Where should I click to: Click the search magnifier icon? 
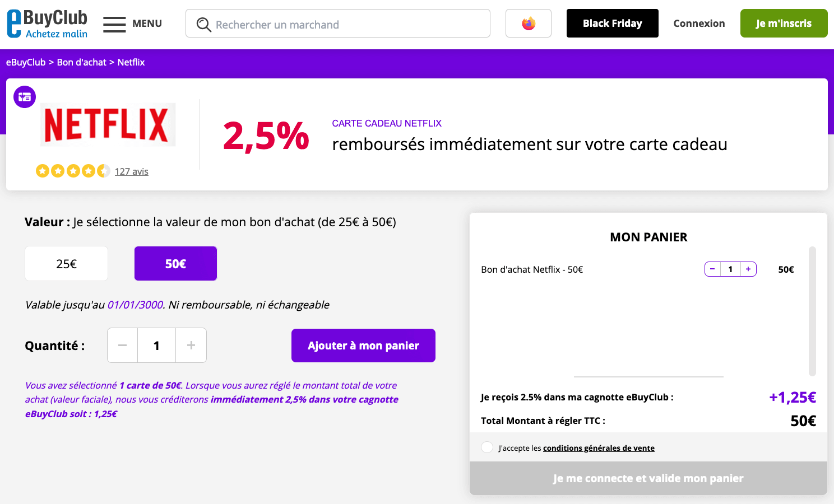click(x=203, y=25)
